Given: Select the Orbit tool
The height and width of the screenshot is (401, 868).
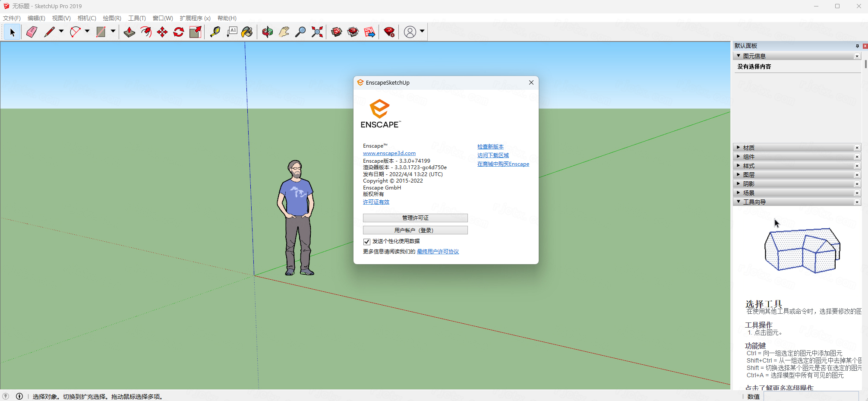Looking at the screenshot, I should 268,32.
